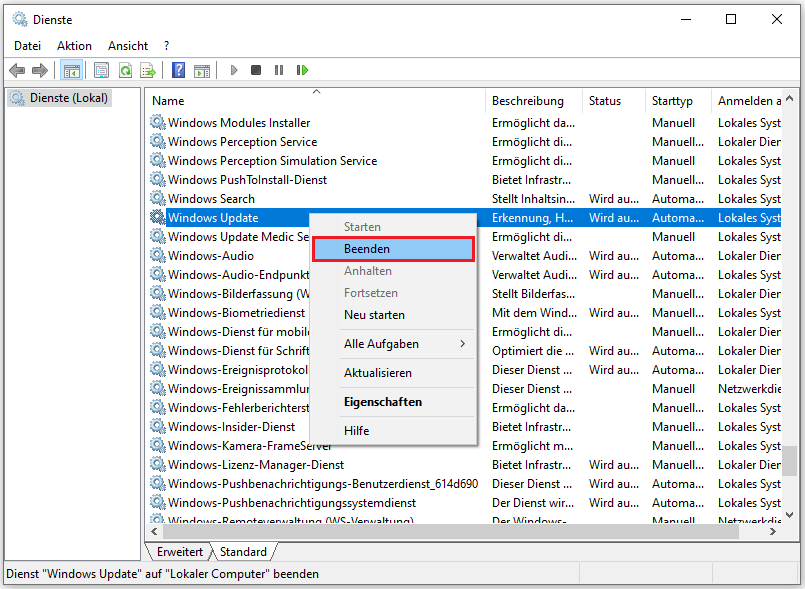This screenshot has width=805, height=589.
Task: Switch to the Standard tab
Action: [243, 552]
